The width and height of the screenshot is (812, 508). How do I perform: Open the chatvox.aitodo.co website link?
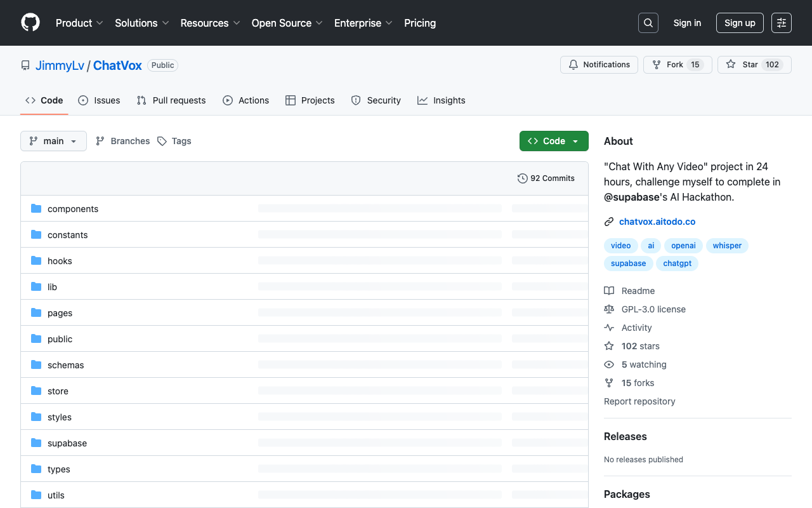(x=657, y=222)
